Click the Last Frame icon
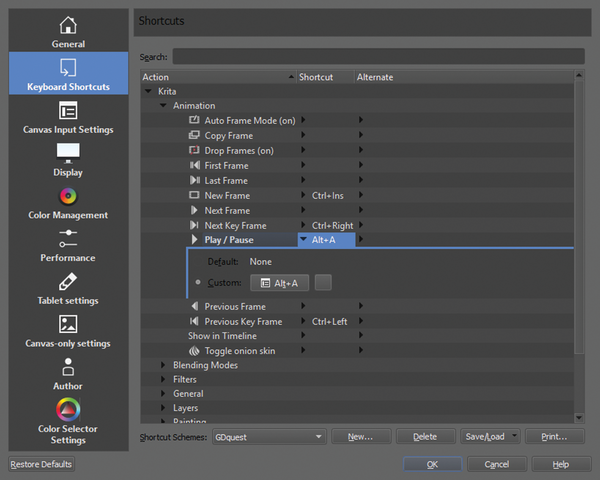600x480 pixels. tap(194, 180)
